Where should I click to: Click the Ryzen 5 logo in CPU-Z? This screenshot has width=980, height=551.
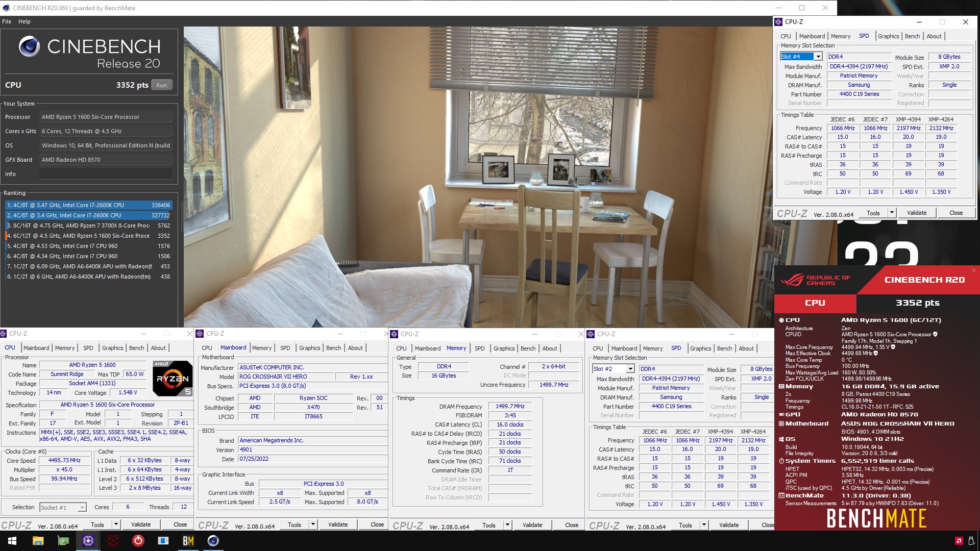[x=173, y=378]
